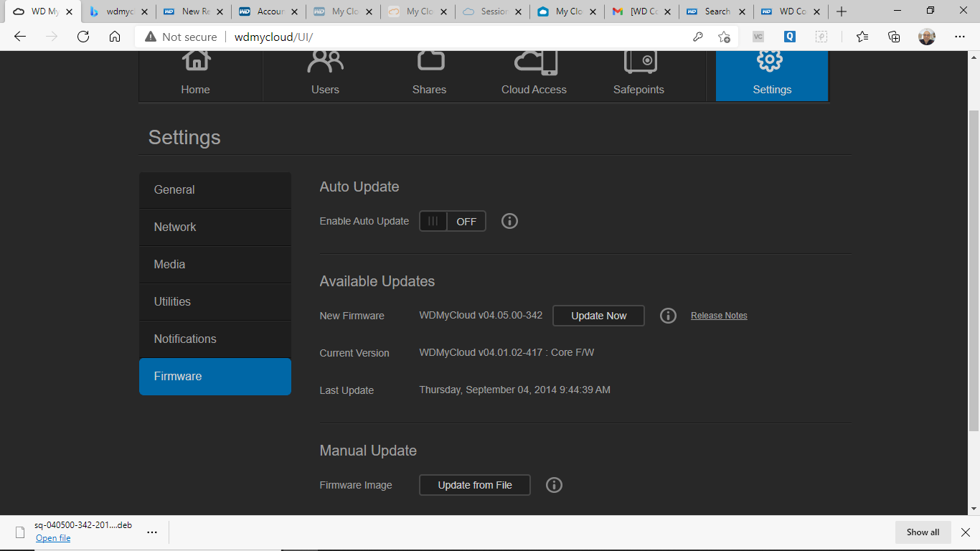Open the Release Notes link
Screen dimensions: 980x551
pyautogui.click(x=719, y=316)
